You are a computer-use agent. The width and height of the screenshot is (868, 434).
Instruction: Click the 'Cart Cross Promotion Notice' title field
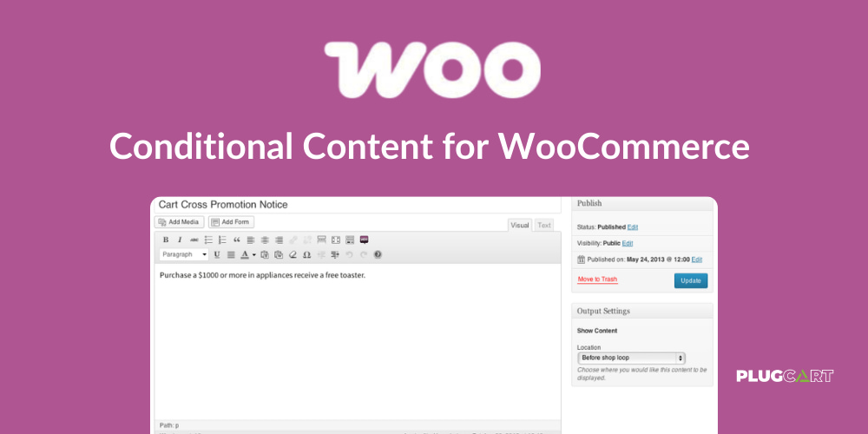(358, 205)
